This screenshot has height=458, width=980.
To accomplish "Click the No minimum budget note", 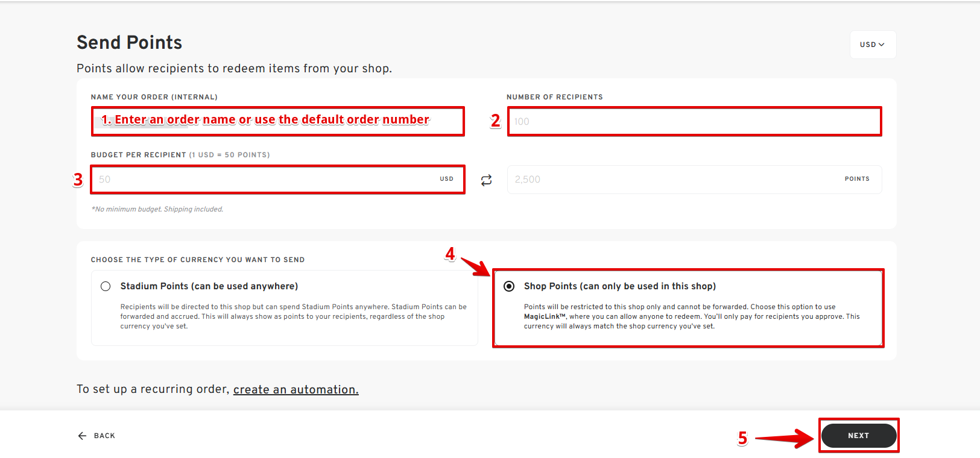I will 157,209.
